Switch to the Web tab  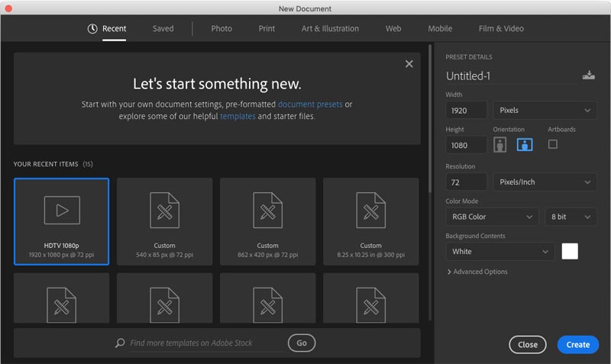[x=393, y=28]
